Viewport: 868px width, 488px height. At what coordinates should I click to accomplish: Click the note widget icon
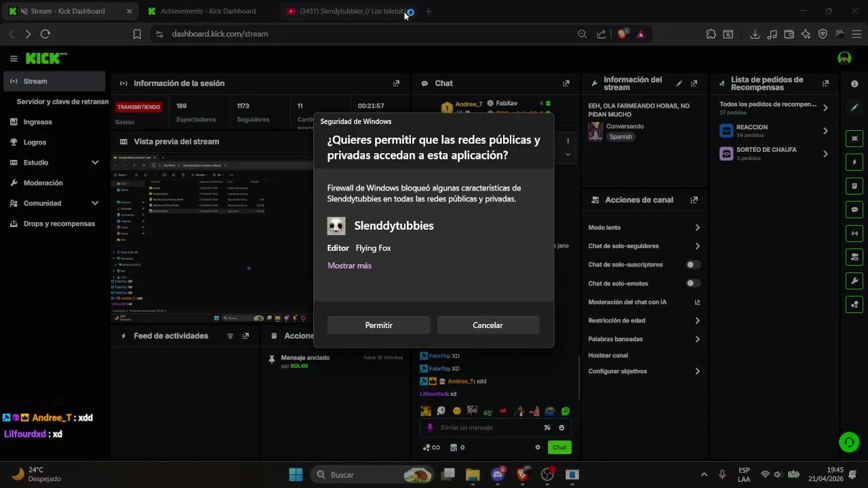[854, 186]
